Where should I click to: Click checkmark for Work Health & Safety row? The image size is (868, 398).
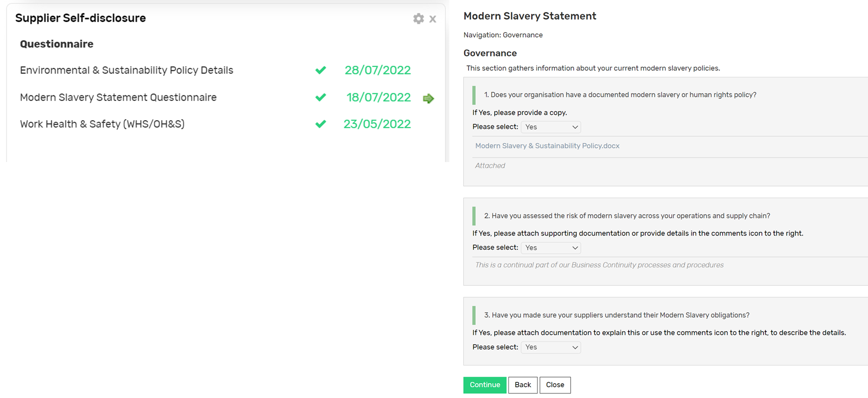321,124
